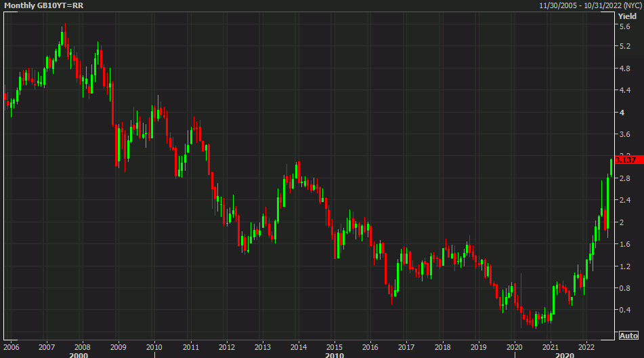Click the Auto scale button
Image resolution: width=644 pixels, height=358 pixels.
[628, 336]
